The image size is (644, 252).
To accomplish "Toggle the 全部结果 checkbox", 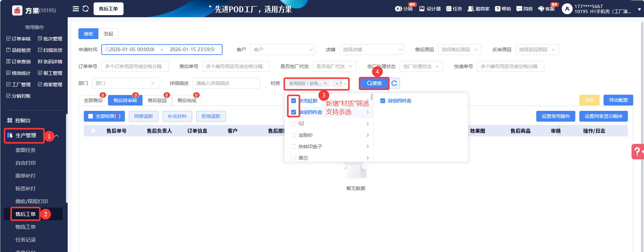I will (x=91, y=116).
